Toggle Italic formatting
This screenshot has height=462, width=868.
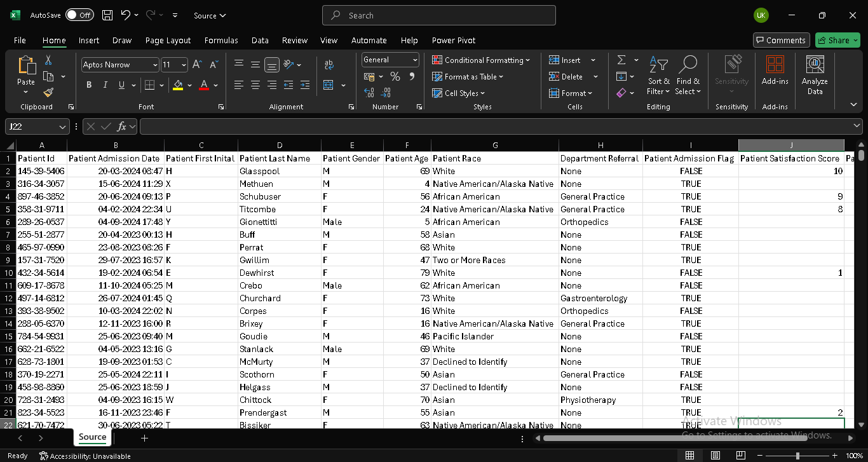(x=105, y=85)
